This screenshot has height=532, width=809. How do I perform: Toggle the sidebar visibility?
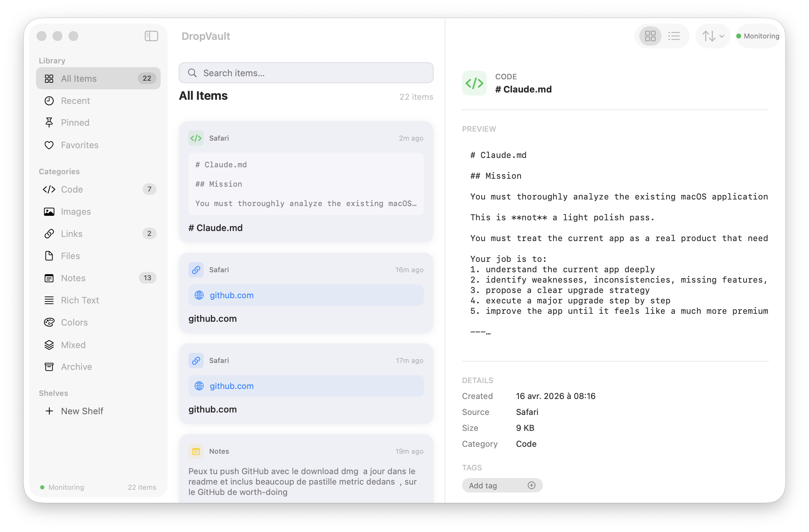(x=151, y=36)
